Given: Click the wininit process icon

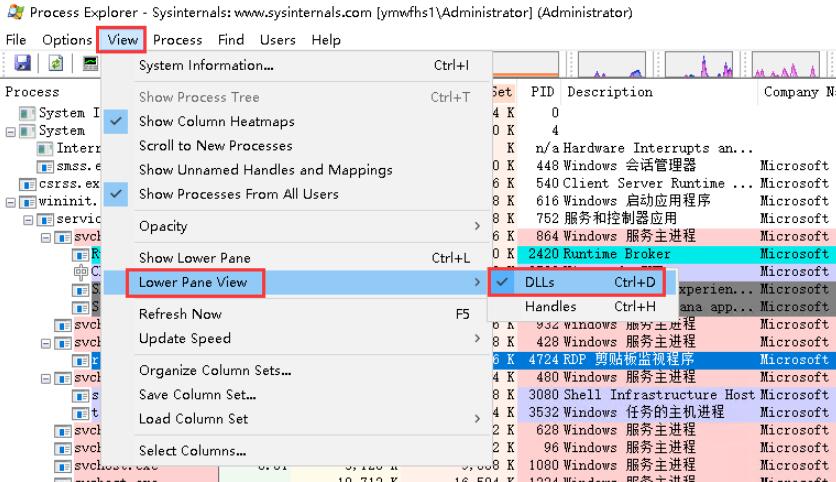Looking at the screenshot, I should pyautogui.click(x=28, y=202).
